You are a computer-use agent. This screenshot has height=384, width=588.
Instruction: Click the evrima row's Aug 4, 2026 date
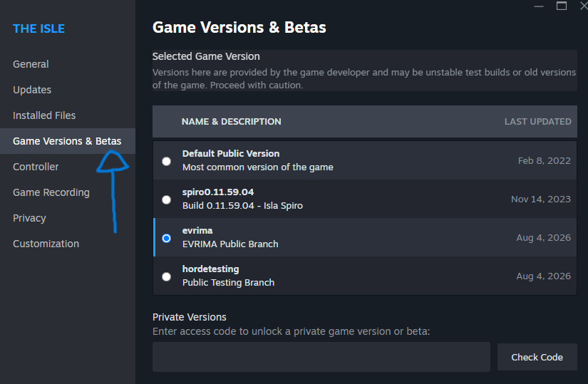(x=543, y=238)
